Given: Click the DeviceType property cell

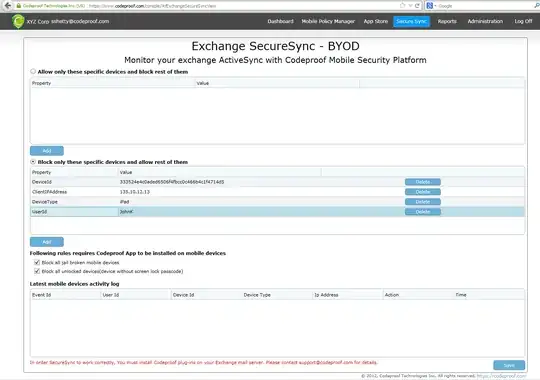Looking at the screenshot, I should point(74,202).
